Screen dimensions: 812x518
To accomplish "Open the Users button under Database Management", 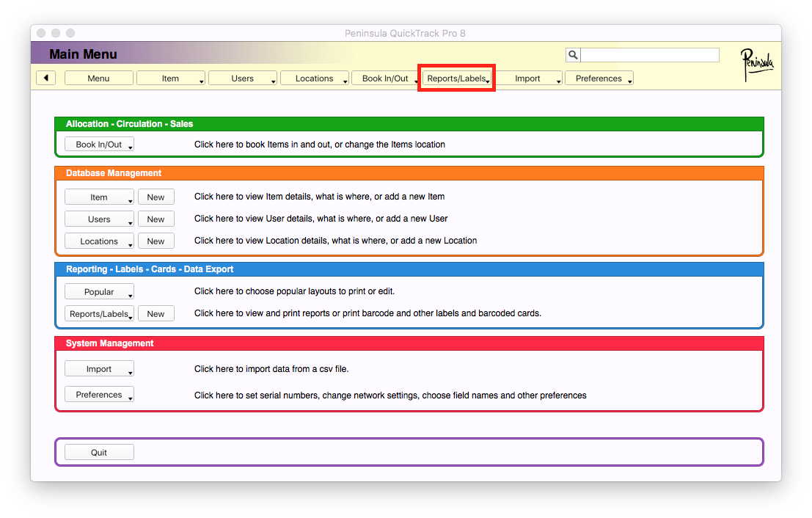I will pyautogui.click(x=99, y=219).
